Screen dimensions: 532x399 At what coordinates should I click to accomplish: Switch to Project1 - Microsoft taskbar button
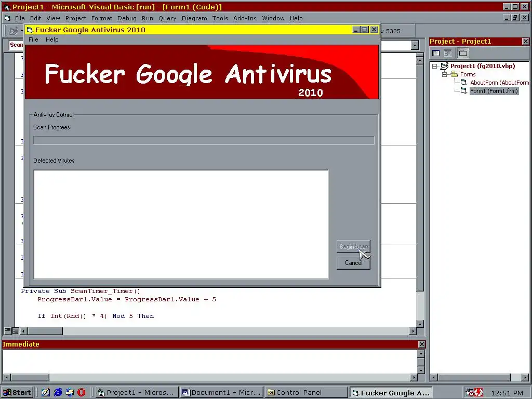pyautogui.click(x=136, y=393)
